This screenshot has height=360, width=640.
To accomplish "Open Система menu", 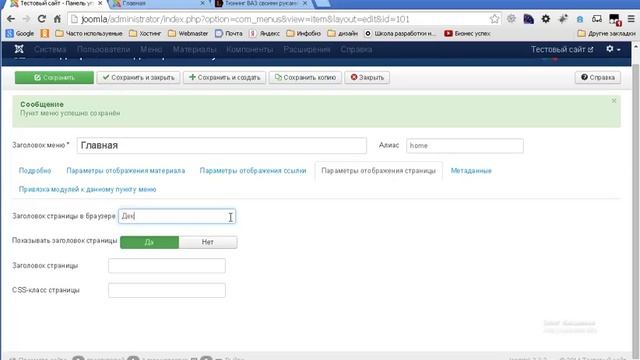I will [x=50, y=49].
